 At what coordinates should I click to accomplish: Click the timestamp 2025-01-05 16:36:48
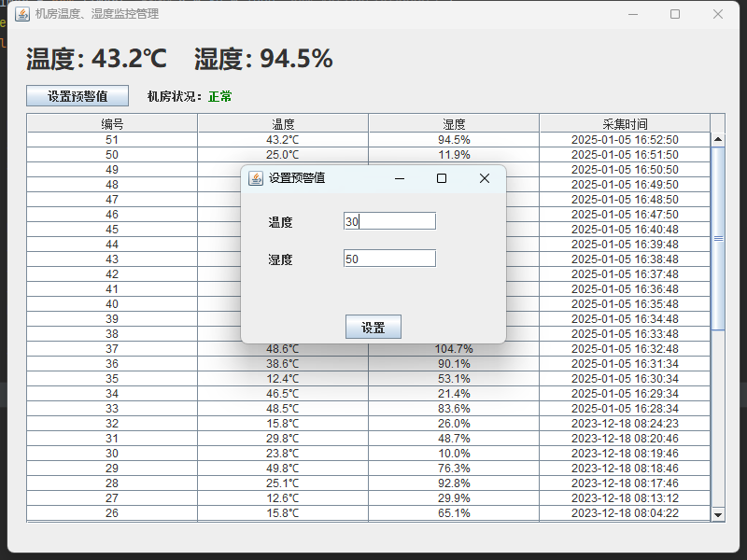point(625,289)
